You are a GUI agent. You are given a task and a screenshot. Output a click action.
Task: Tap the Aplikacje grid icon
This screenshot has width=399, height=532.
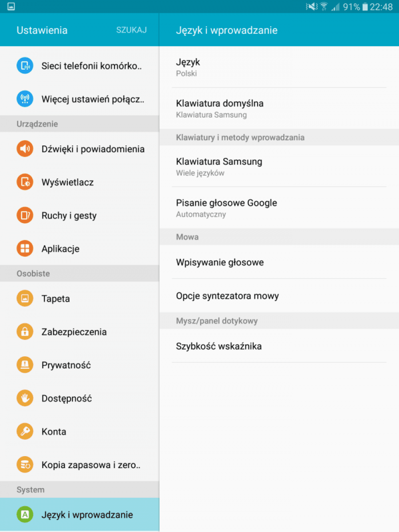pos(25,249)
